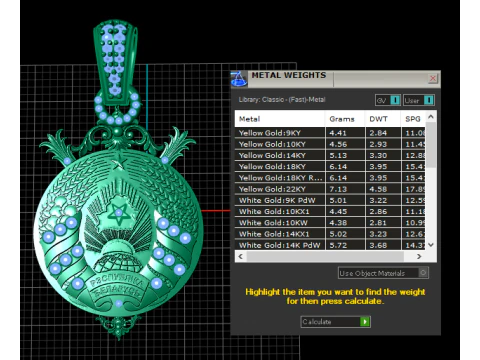Click the list scroll down arrow
480x360 pixels.
(431, 245)
